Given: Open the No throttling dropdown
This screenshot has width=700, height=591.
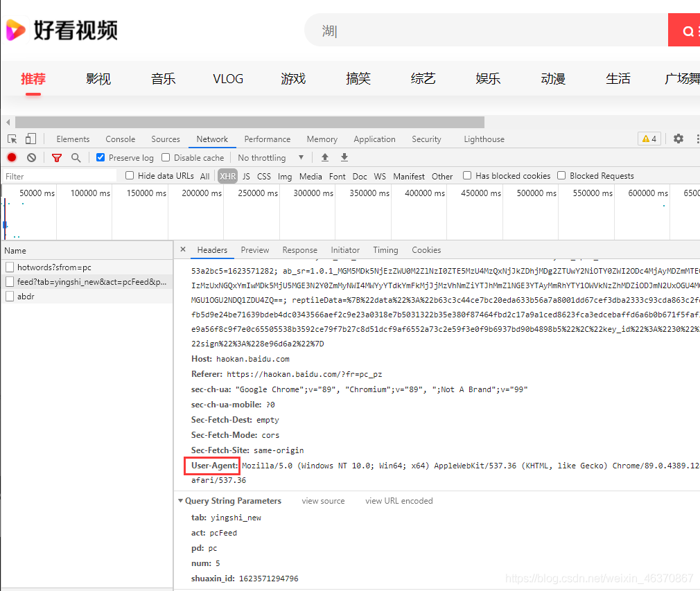Looking at the screenshot, I should (270, 157).
